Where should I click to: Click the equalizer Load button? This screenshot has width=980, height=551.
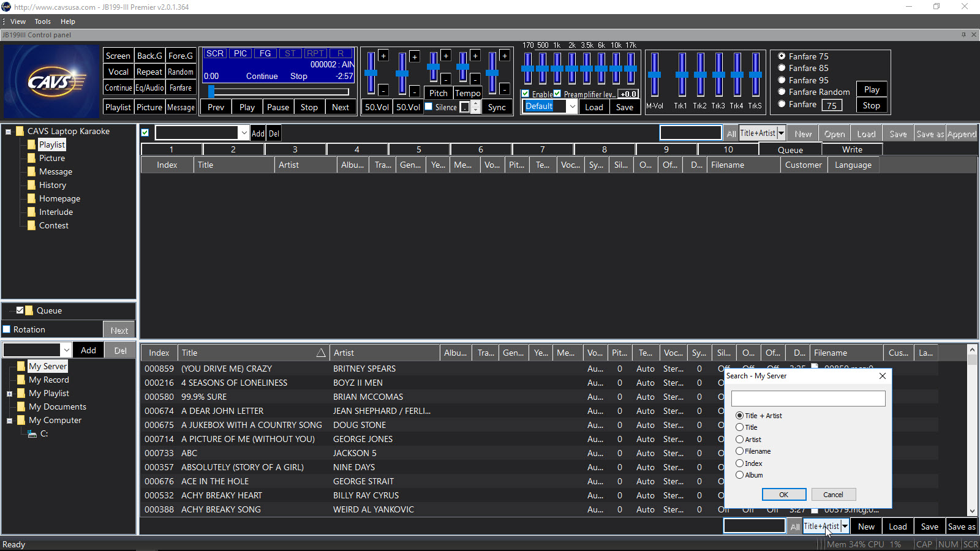[x=594, y=107]
